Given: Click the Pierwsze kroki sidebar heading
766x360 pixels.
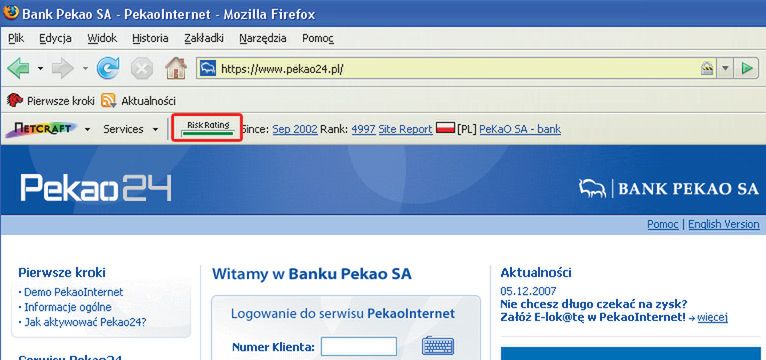Looking at the screenshot, I should pos(62,272).
